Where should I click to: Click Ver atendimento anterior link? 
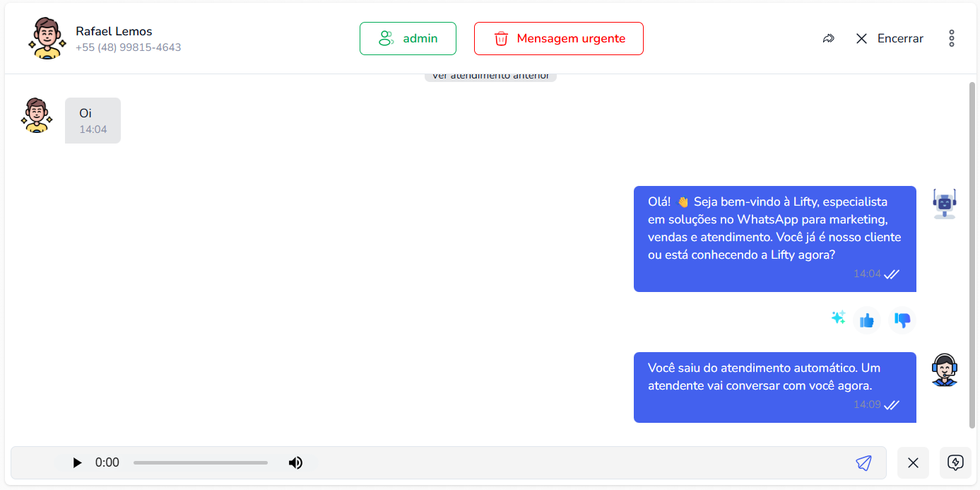click(490, 76)
